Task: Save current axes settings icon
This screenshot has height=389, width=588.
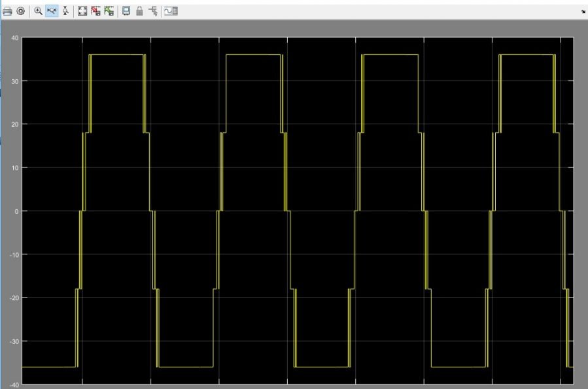Action: [95, 11]
